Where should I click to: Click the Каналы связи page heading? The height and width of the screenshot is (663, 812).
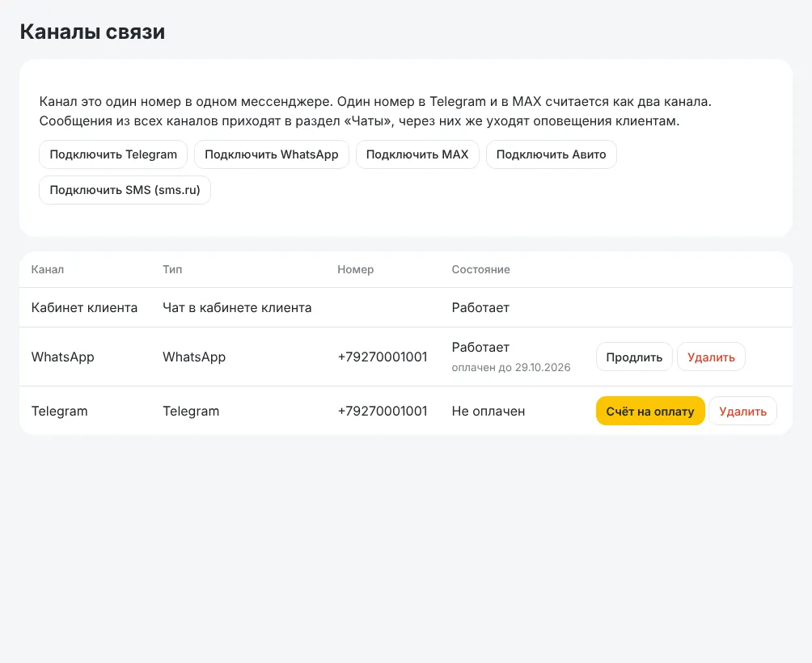pos(93,32)
